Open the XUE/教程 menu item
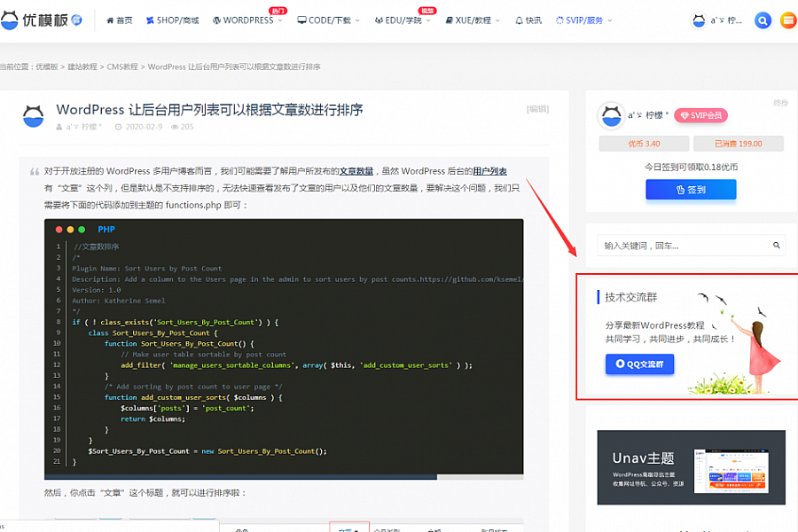Image resolution: width=798 pixels, height=532 pixels. point(468,20)
